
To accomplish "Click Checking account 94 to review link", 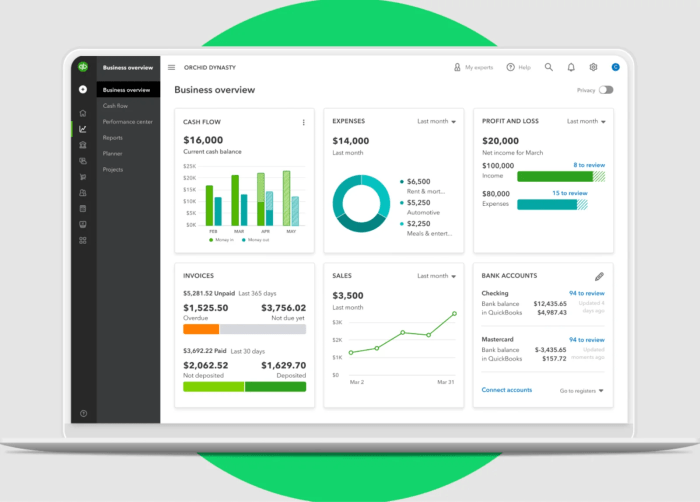I will (587, 293).
